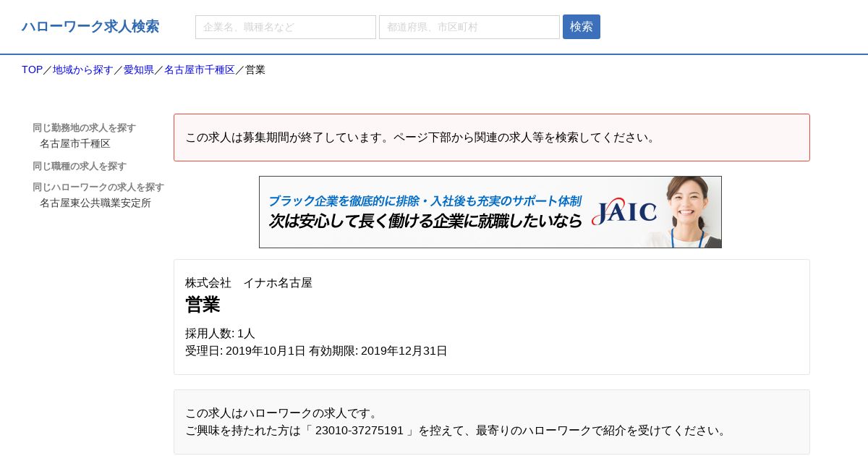Click the 採用人数: 1人 line
The height and width of the screenshot is (456, 868).
click(220, 333)
